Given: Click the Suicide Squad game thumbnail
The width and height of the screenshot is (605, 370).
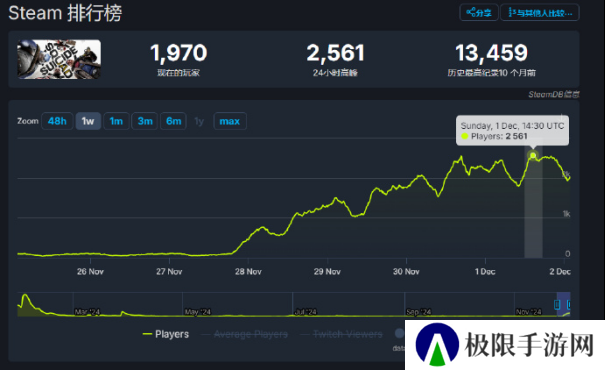Looking at the screenshot, I should [59, 59].
